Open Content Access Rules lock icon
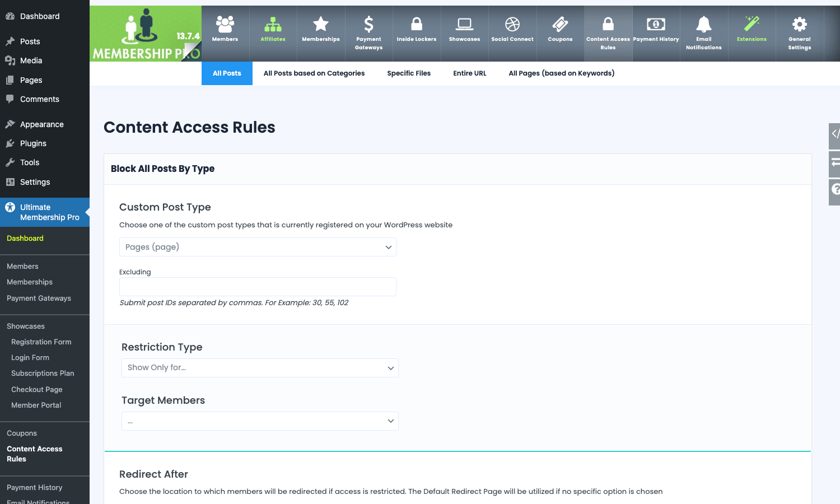Viewport: 840px width, 504px height. click(x=608, y=24)
